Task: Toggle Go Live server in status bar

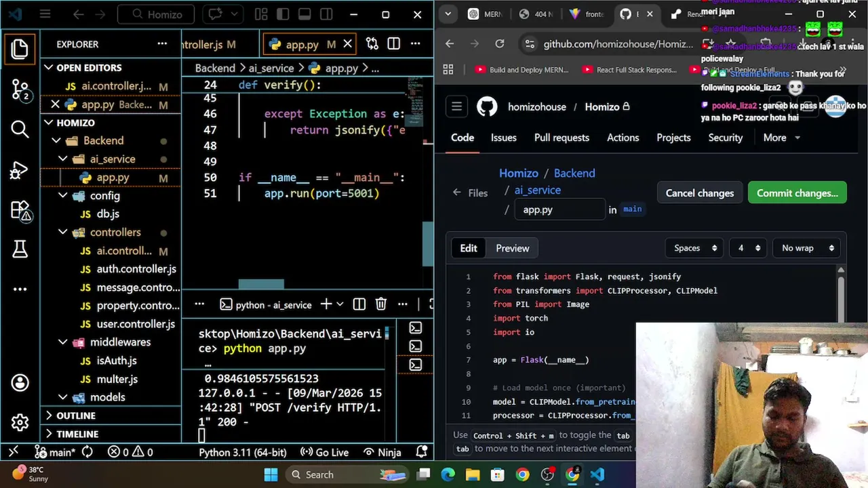Action: point(324,452)
